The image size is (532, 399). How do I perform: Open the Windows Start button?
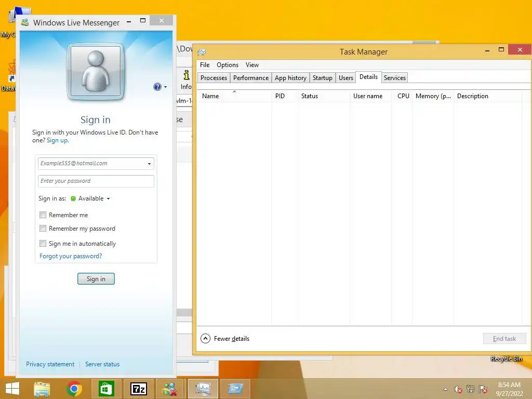tap(12, 389)
